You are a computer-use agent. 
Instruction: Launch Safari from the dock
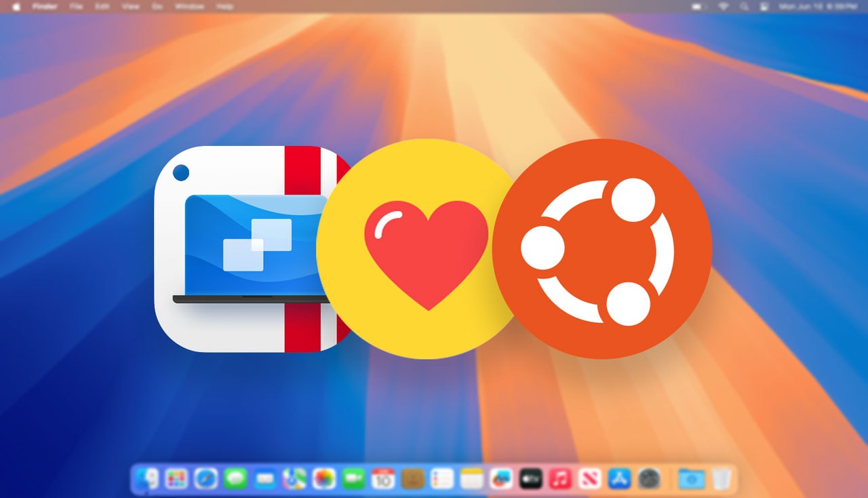(206, 479)
